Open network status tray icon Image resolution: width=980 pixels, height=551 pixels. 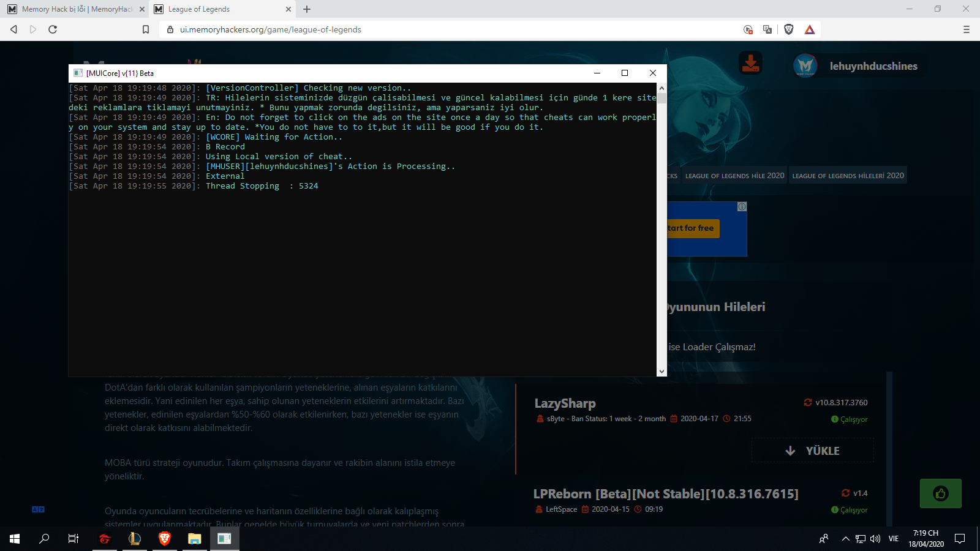861,539
